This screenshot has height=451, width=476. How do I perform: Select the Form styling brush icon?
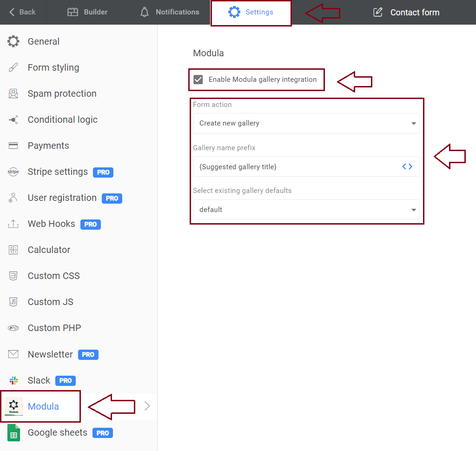pyautogui.click(x=13, y=67)
